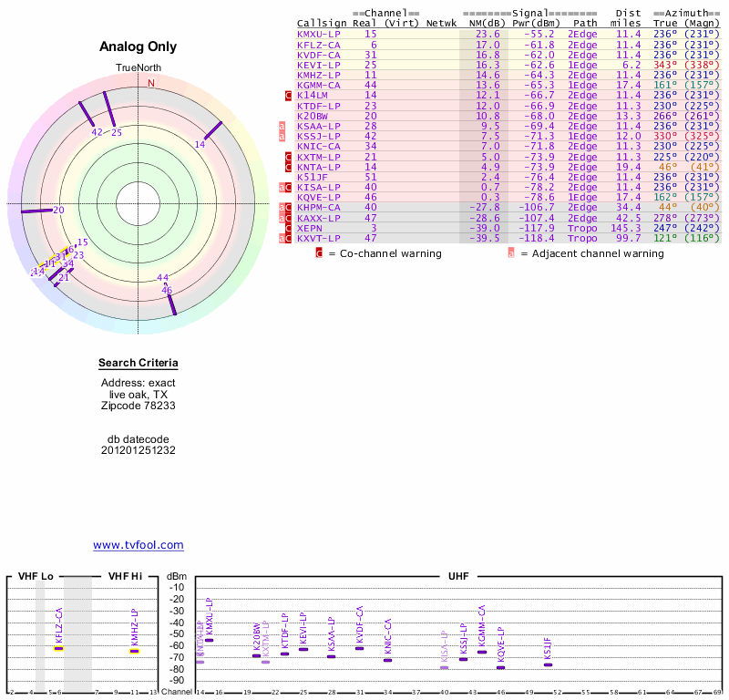Viewport: 729px width, 700px height.
Task: Click channel 20 bar on radar plot
Action: tap(37, 211)
